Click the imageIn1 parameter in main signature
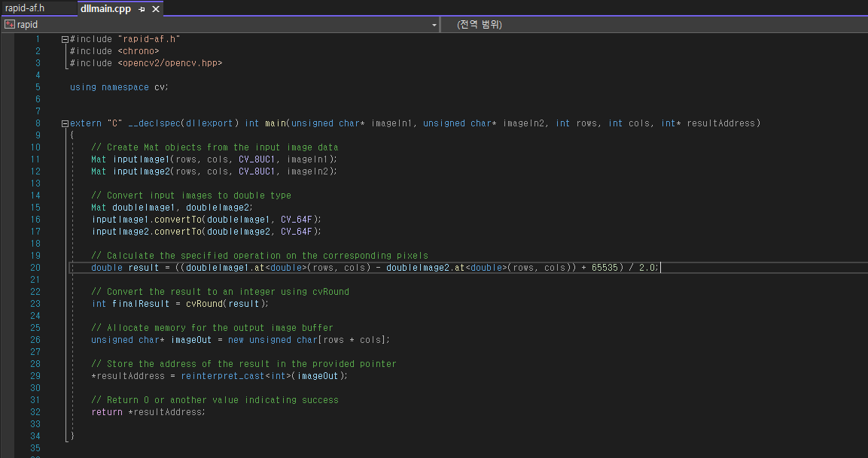Screen dimensions: 868x458 392,123
